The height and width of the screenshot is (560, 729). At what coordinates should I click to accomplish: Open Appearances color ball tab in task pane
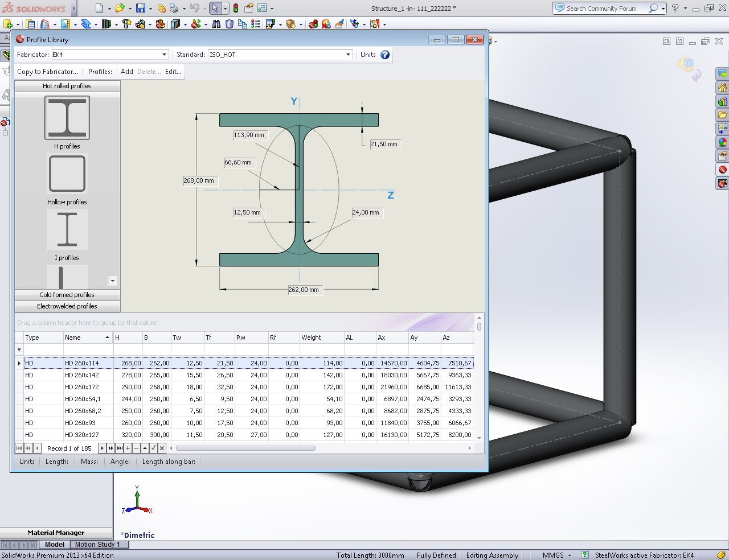coord(722,142)
